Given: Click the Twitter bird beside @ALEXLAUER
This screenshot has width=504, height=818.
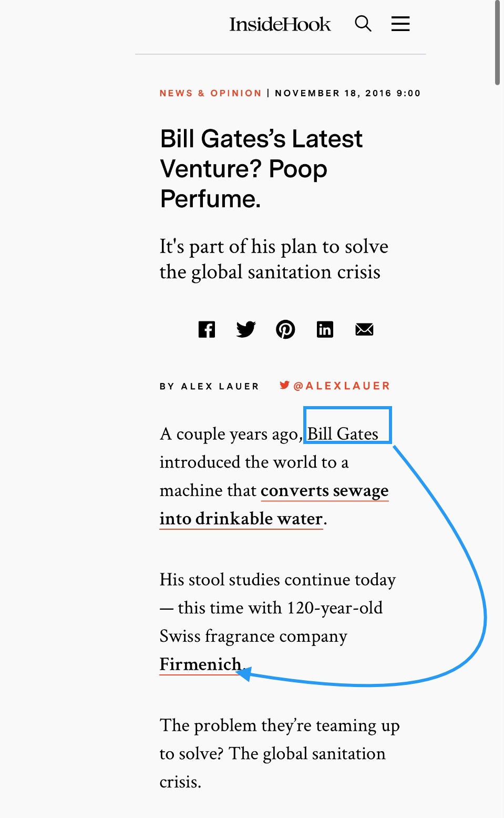Looking at the screenshot, I should (x=285, y=385).
